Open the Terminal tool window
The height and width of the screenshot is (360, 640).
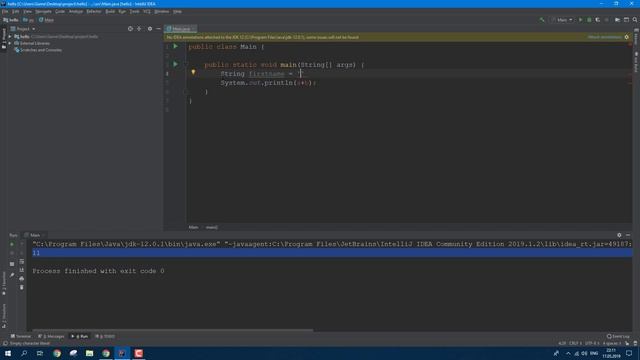click(21, 336)
